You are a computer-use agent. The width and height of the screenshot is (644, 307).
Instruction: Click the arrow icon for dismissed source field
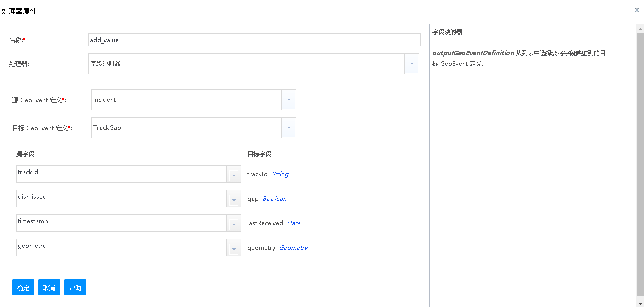pos(234,199)
